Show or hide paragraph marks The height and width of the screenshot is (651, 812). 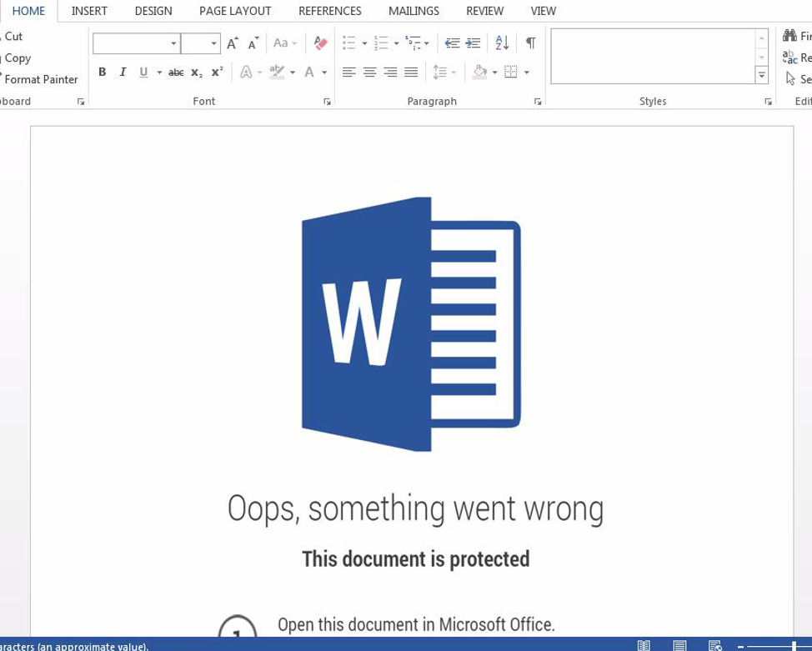coord(531,43)
